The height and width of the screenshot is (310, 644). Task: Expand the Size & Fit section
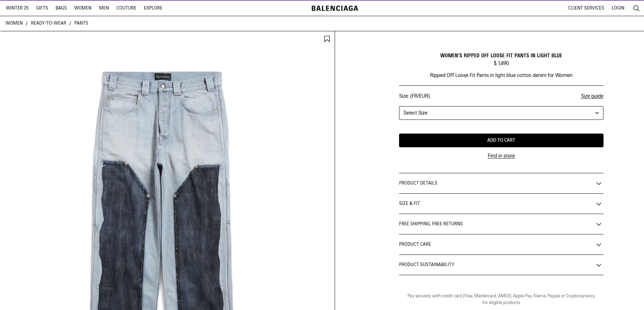tap(501, 204)
